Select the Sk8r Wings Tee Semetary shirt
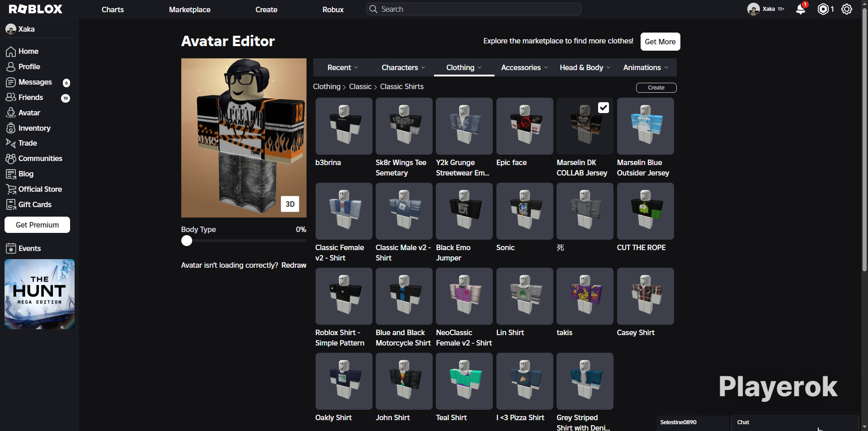Image resolution: width=868 pixels, height=431 pixels. [x=404, y=126]
